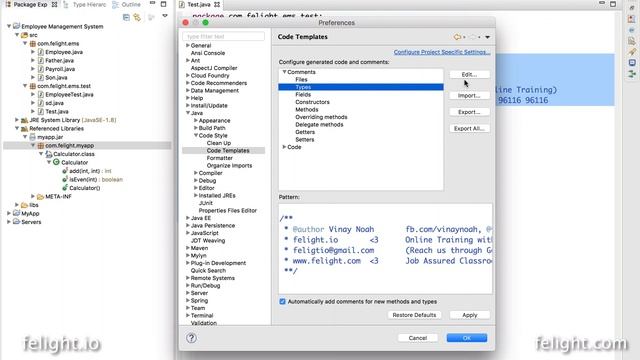Screen dimensions: 640x360
Task: Click the JRE System Library icon
Action: (x=24, y=120)
